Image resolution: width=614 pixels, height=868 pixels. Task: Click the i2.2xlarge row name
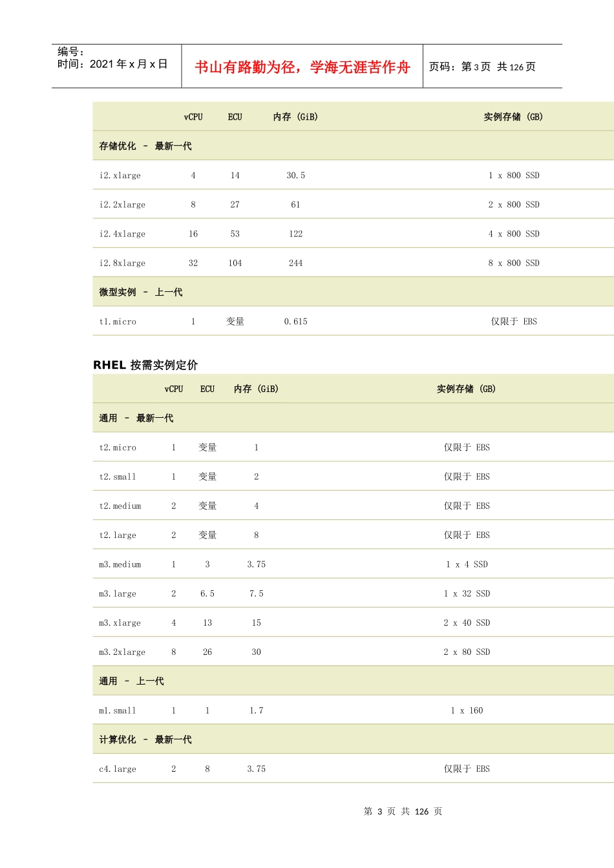coord(122,205)
